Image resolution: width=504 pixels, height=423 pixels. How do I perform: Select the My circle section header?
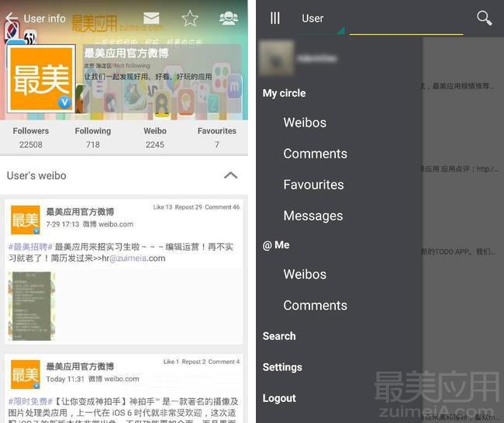tap(284, 93)
